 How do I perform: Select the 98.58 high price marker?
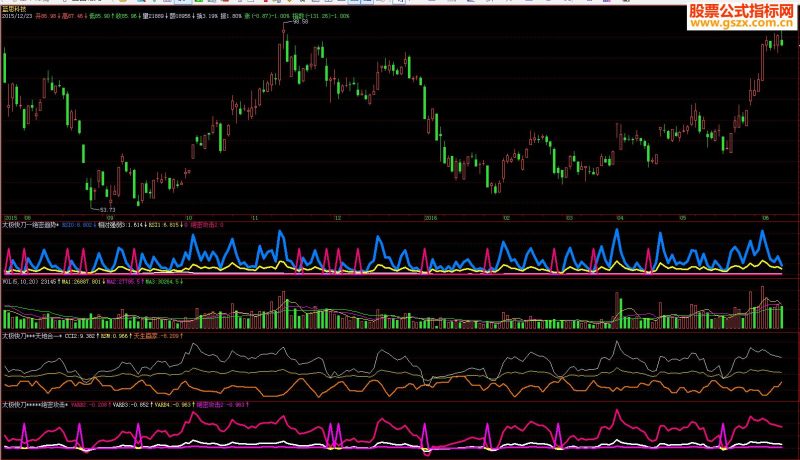coord(301,22)
